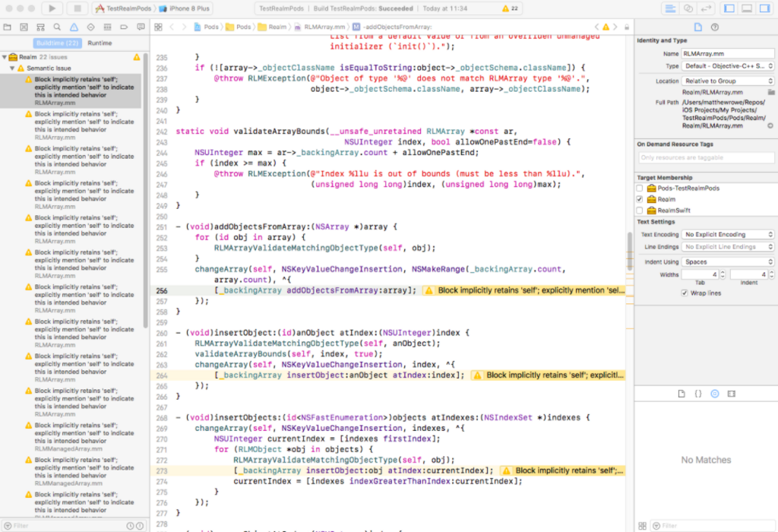Image resolution: width=778 pixels, height=532 pixels.
Task: Go back in editor history
Action: 172,27
